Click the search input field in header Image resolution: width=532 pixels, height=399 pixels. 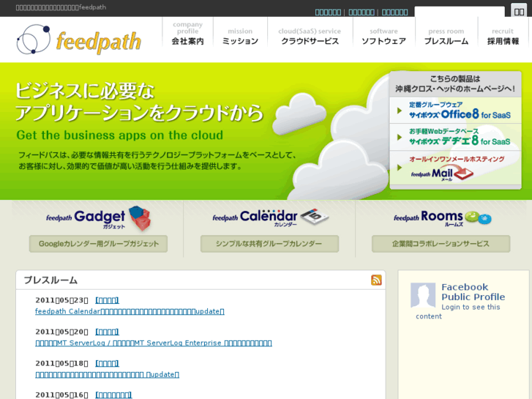pyautogui.click(x=460, y=12)
